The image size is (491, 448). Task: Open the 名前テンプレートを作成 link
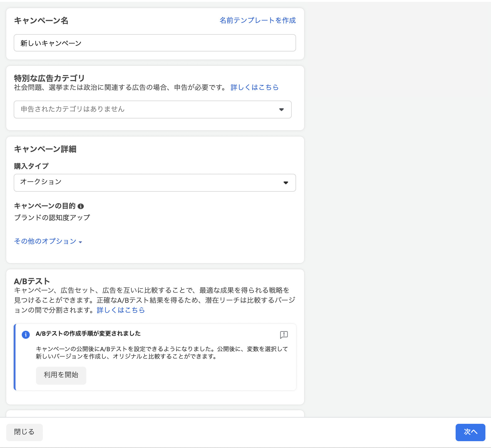258,20
